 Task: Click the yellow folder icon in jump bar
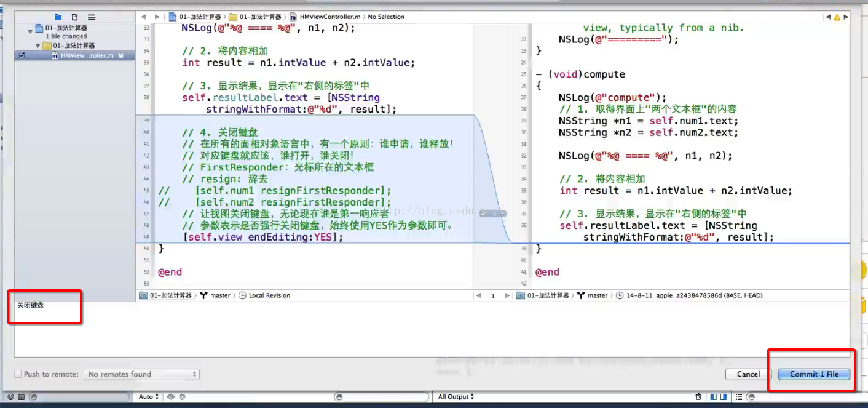[x=233, y=17]
